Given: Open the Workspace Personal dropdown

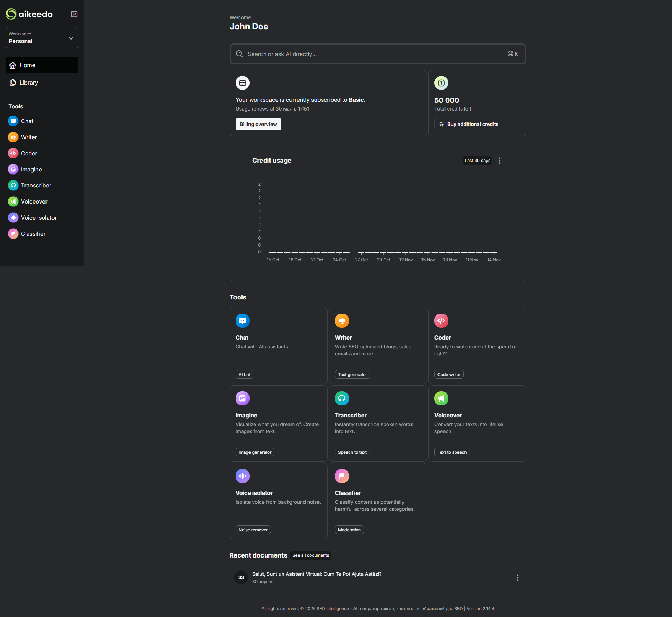Looking at the screenshot, I should [42, 38].
